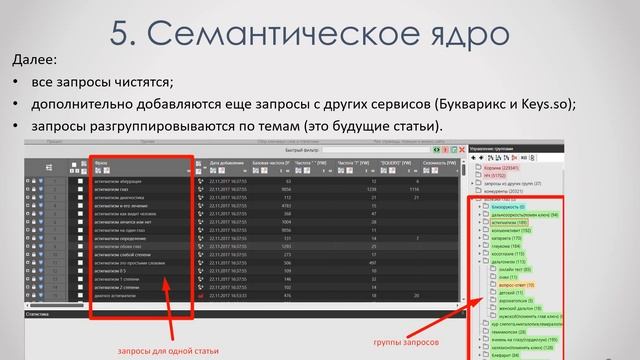Tick checkbox for диагноз астигматизм row
This screenshot has height=360, width=640.
(80, 296)
